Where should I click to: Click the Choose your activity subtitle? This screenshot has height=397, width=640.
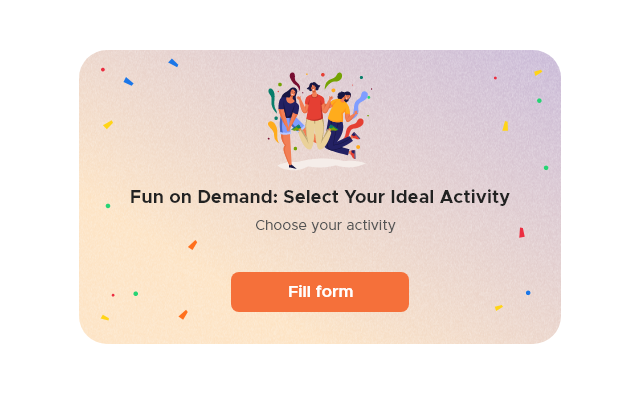coord(325,225)
